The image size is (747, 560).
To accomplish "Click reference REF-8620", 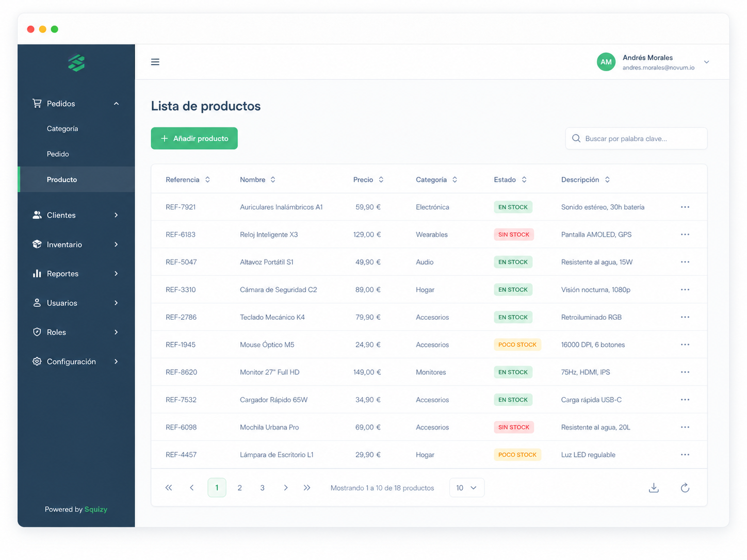I will coord(181,372).
